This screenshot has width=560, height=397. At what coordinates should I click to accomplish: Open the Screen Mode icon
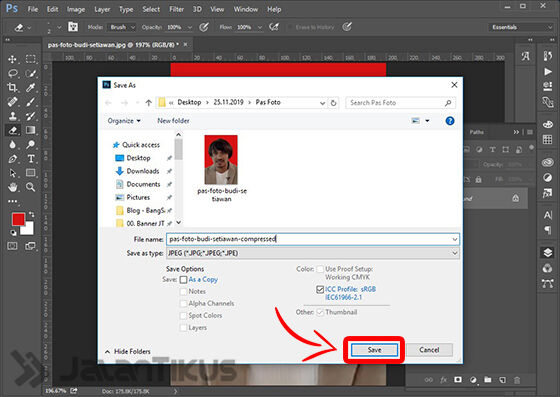(x=30, y=246)
